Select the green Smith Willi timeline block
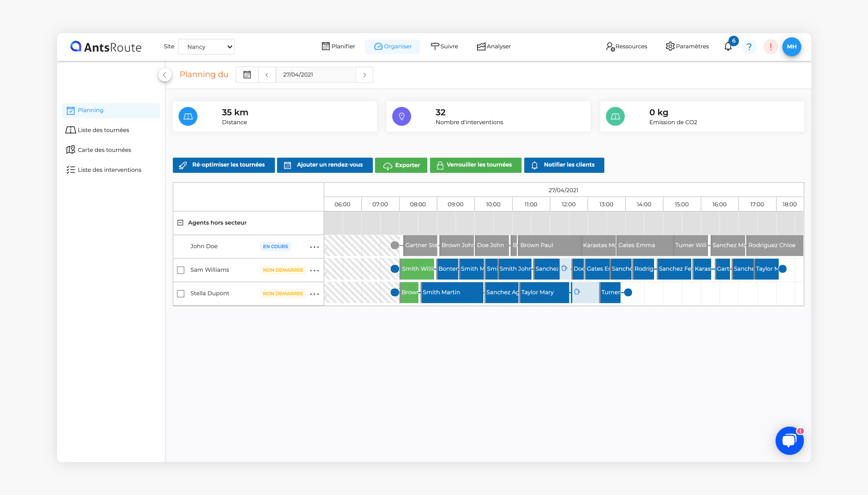This screenshot has width=868, height=495. pyautogui.click(x=417, y=269)
